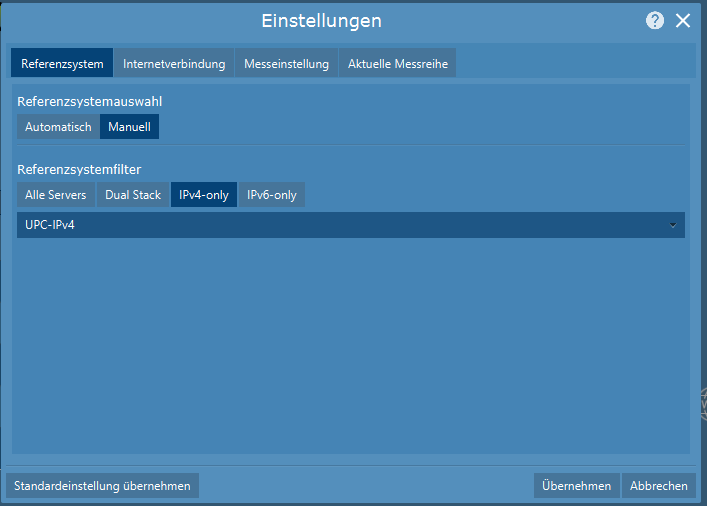Screen dimensions: 707x506
Task: Filter by Alle Servers
Action: click(x=56, y=195)
